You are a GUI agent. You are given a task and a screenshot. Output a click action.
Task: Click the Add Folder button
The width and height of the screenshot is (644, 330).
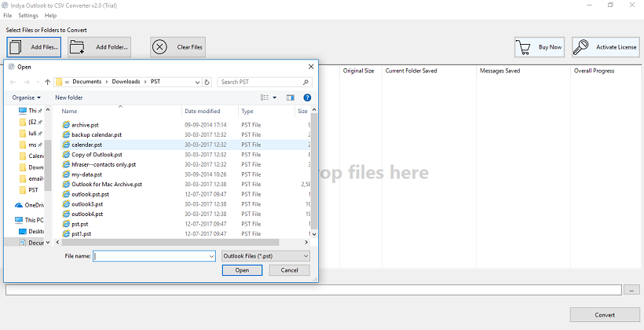pos(100,47)
